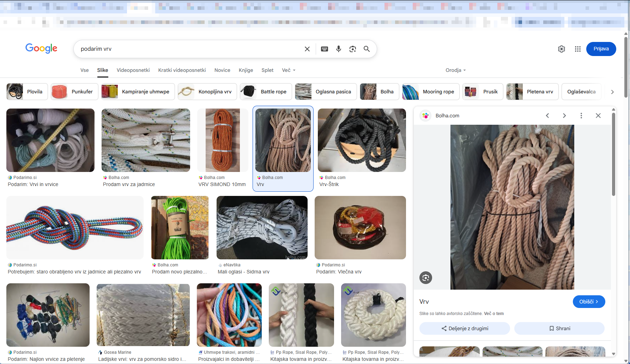Open Google apps grid
Viewport: 630px width, 364px height.
[x=578, y=49]
